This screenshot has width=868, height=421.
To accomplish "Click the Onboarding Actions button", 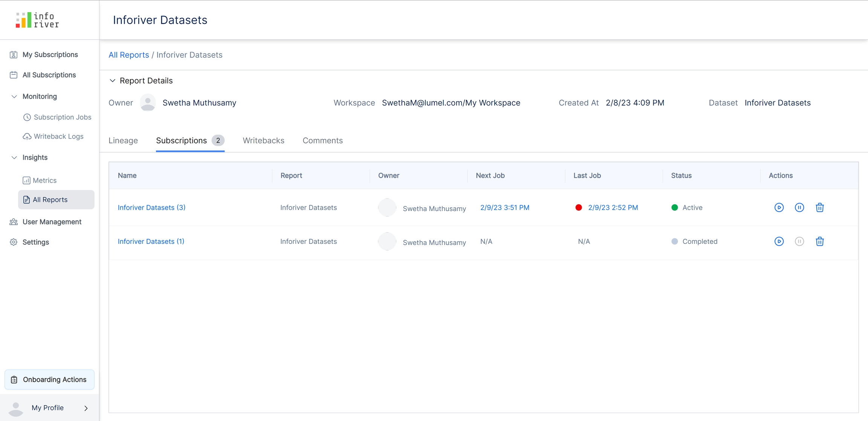I will point(49,380).
